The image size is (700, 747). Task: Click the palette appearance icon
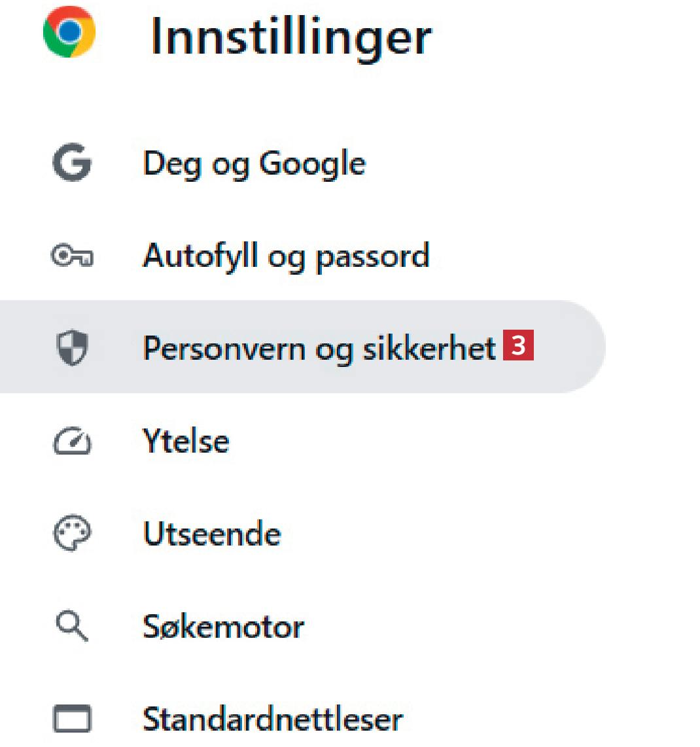pyautogui.click(x=71, y=534)
